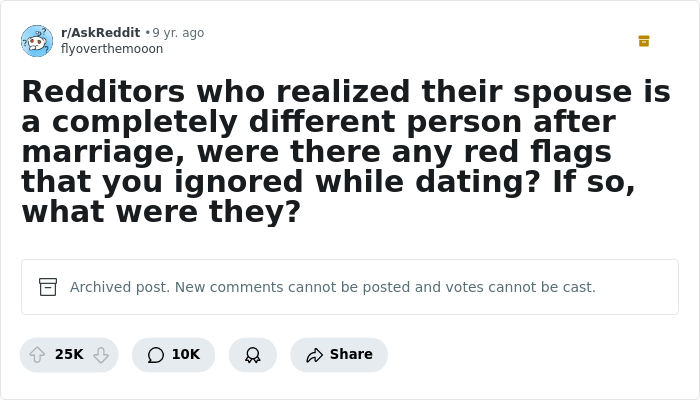Visit flyoverthemooon's user profile

(x=112, y=49)
